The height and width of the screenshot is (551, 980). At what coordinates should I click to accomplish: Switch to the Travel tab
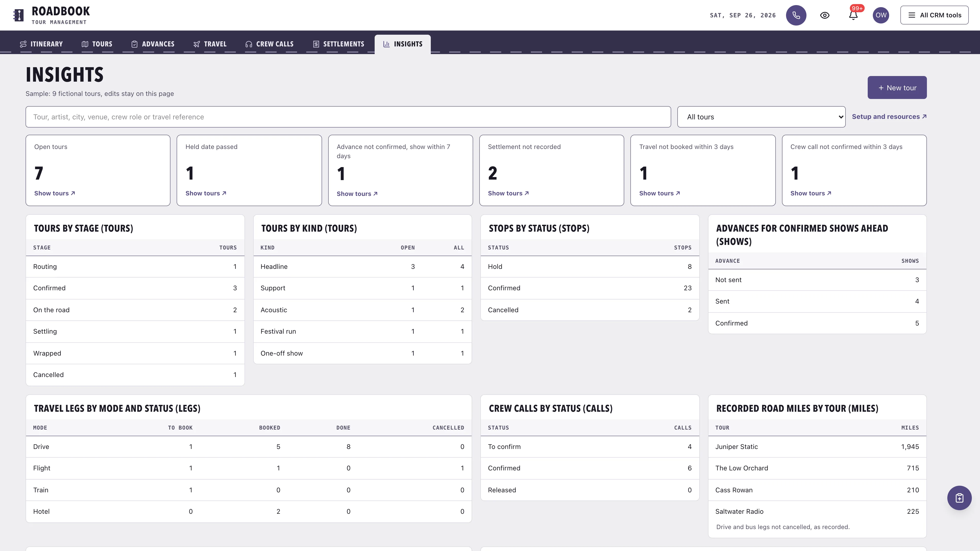[210, 44]
